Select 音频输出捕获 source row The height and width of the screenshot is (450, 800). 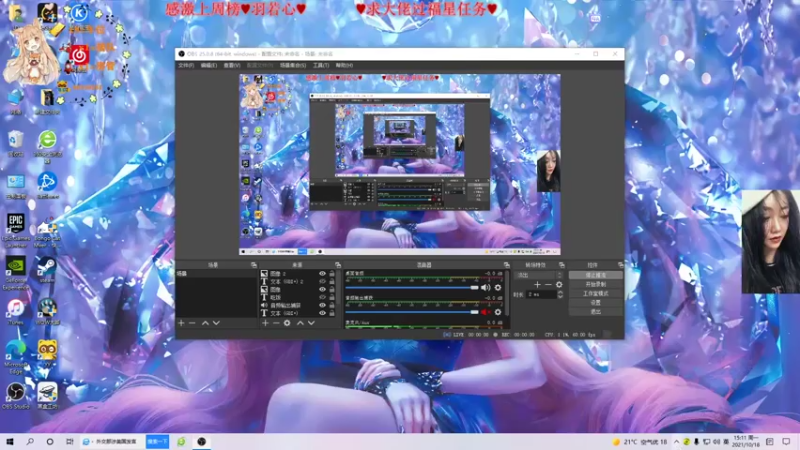click(x=297, y=305)
